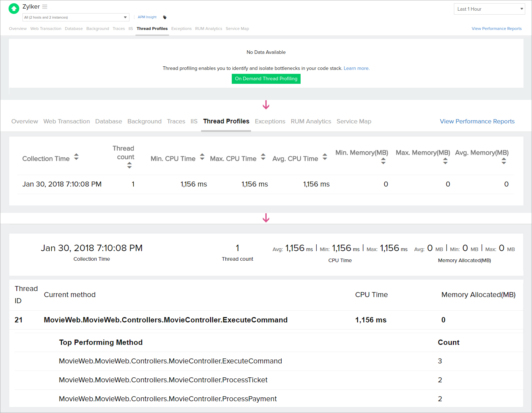Sort by Max. Memory(MB) arrows
The width and height of the screenshot is (532, 413).
coord(445,161)
